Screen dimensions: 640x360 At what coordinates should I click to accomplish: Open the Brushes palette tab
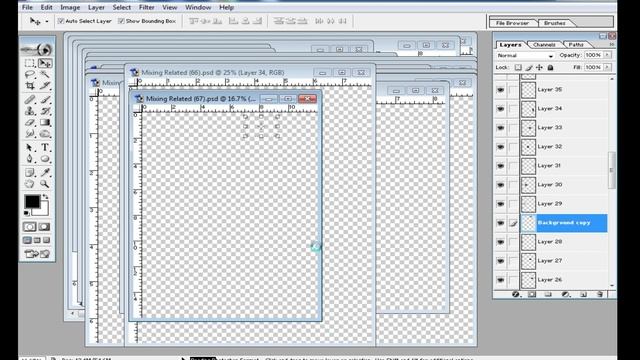coord(555,23)
